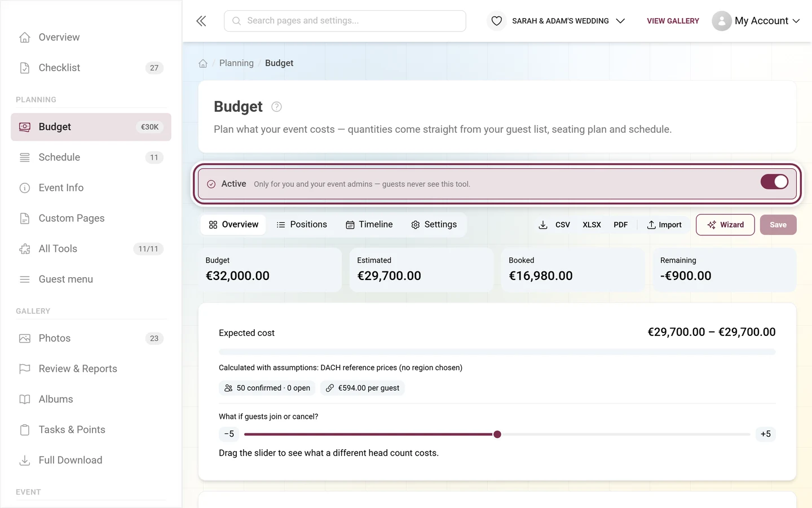This screenshot has height=508, width=812.
Task: Switch to the Overview tab
Action: tap(233, 225)
